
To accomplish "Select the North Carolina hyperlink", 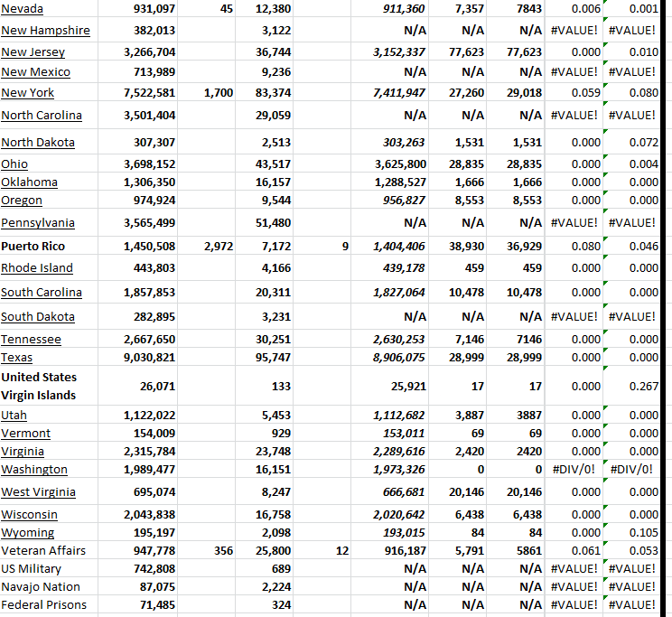I will pyautogui.click(x=42, y=116).
